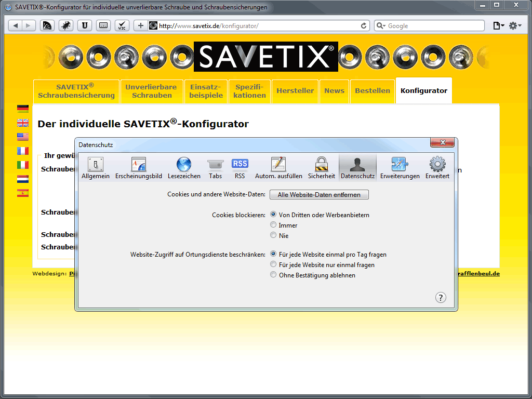532x399 pixels.
Task: Open the Allgemein preferences pane
Action: pyautogui.click(x=96, y=168)
